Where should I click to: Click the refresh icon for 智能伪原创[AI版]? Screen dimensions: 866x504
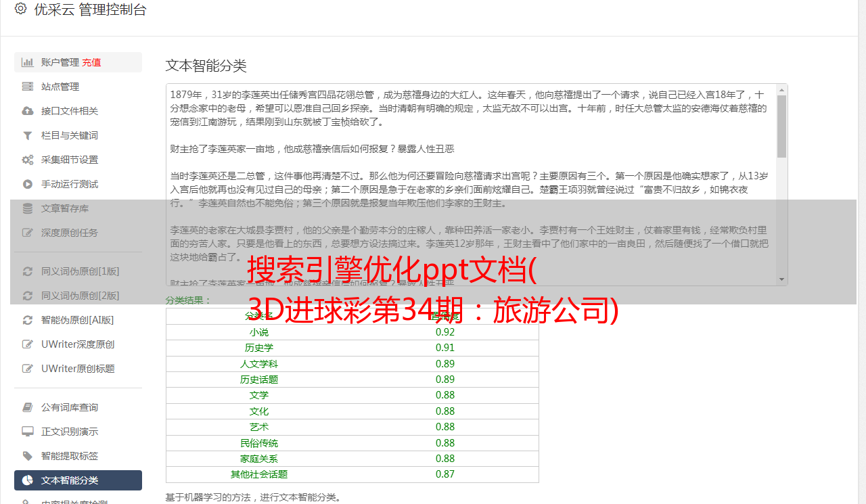pyautogui.click(x=27, y=320)
